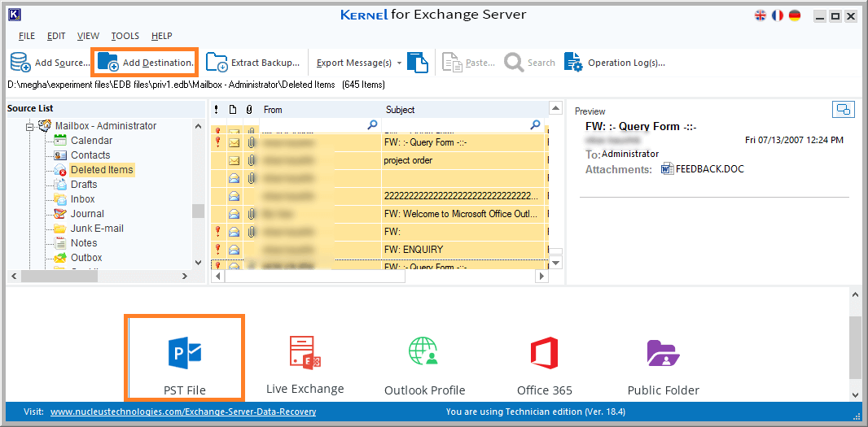
Task: Choose Office 365 as destination
Action: tap(544, 366)
